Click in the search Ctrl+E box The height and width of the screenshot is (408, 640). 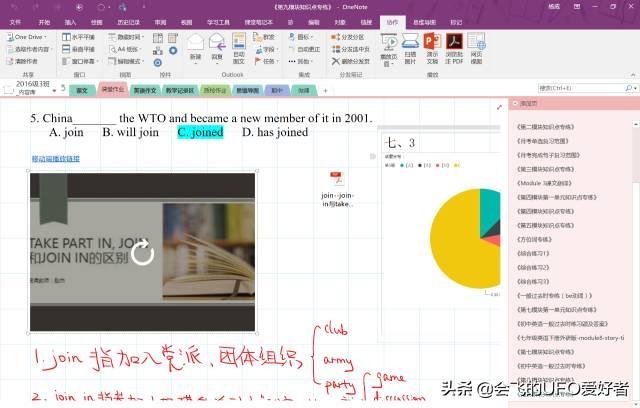coord(581,88)
